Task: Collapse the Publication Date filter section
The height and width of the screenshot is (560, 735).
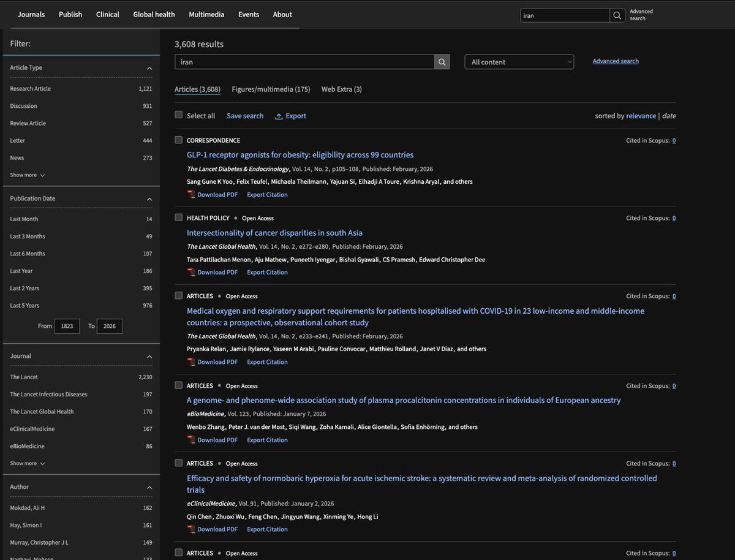Action: [x=149, y=199]
